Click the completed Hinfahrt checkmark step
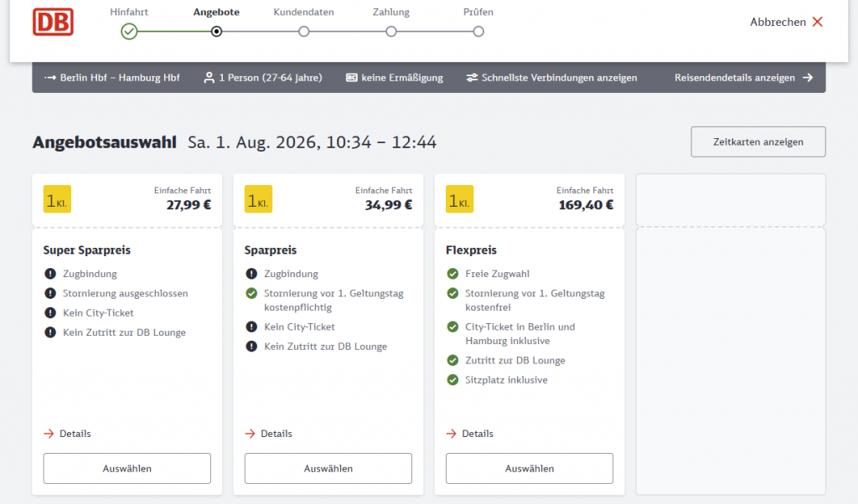858x504 pixels. pos(129,32)
